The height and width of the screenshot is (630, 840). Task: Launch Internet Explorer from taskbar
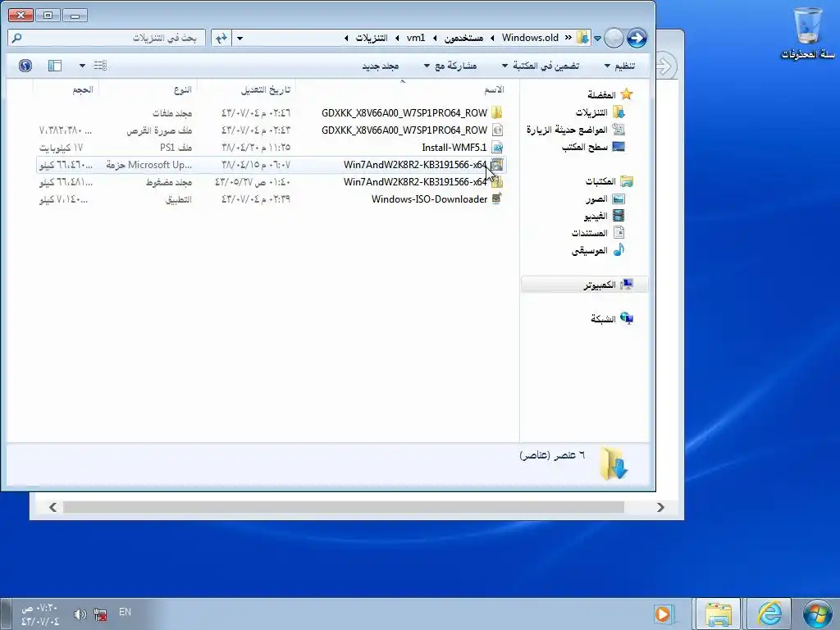769,614
